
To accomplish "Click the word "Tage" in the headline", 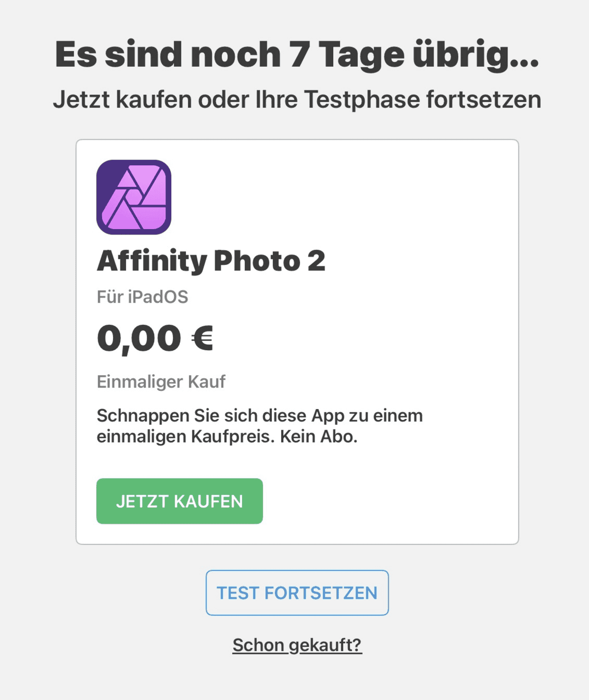I will [362, 54].
